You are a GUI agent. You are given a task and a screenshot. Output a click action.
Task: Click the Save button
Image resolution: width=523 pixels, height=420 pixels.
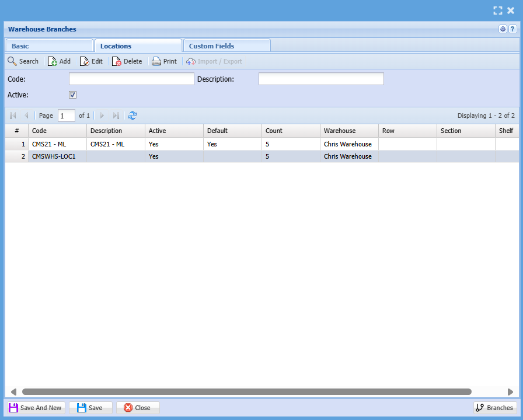(x=90, y=408)
